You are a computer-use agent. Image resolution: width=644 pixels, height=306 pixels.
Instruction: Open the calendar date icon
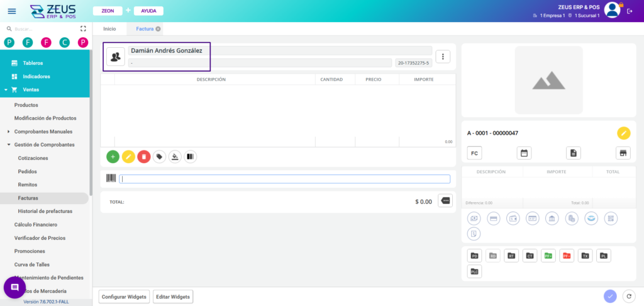(523, 153)
